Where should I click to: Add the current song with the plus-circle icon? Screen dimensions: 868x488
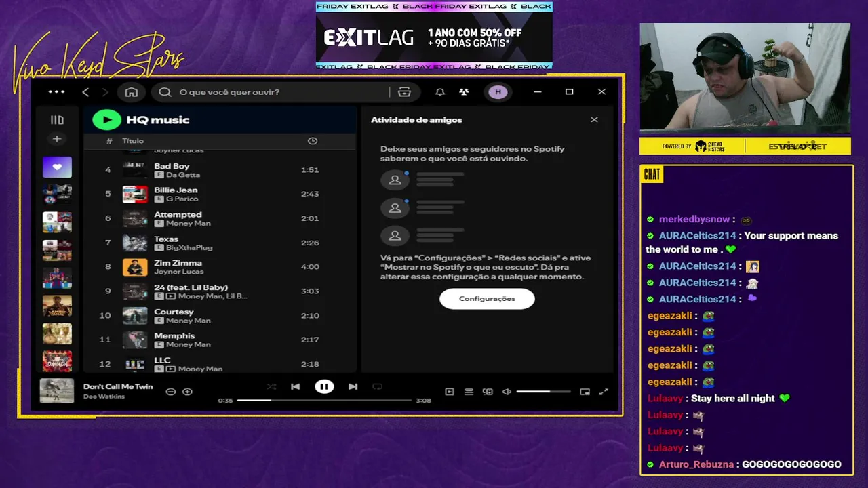point(188,392)
